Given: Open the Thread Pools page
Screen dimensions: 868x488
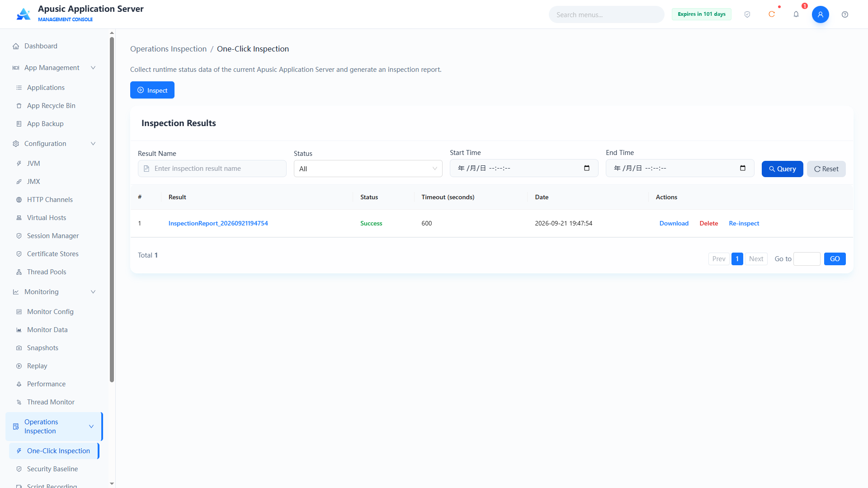Looking at the screenshot, I should (x=54, y=272).
